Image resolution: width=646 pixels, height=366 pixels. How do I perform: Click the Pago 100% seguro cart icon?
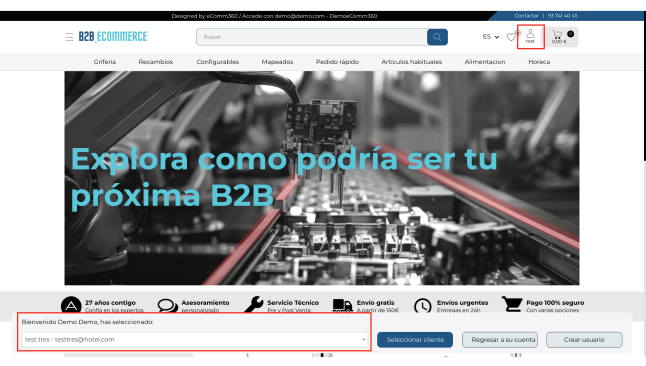(512, 304)
